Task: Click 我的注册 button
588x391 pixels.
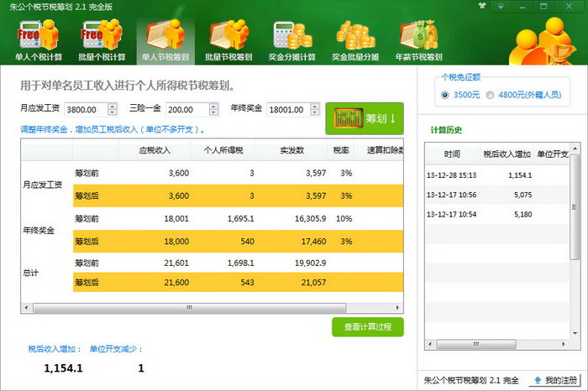Action: point(556,380)
